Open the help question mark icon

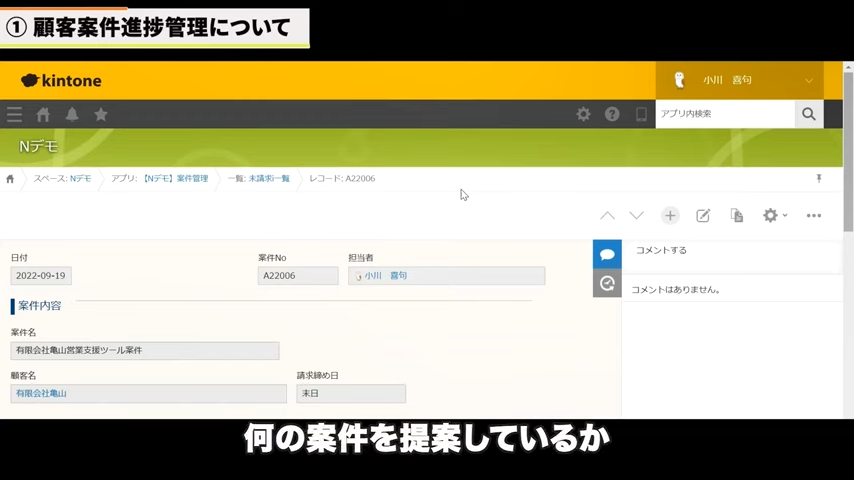[612, 114]
